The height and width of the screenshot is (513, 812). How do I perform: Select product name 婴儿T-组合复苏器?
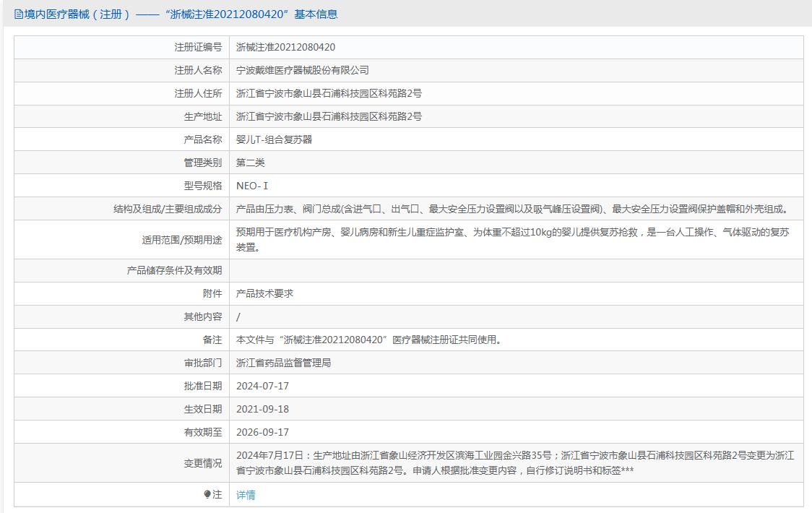coord(275,139)
